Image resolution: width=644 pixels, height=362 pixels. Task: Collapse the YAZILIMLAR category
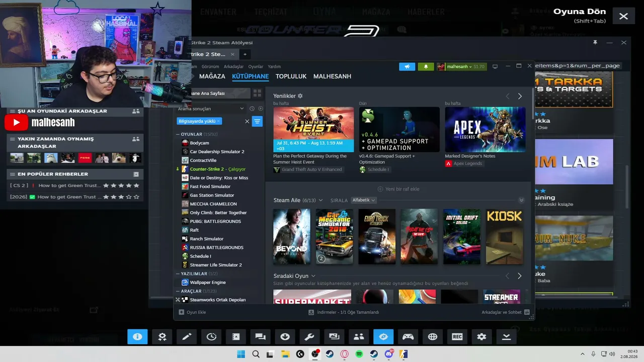[178, 274]
